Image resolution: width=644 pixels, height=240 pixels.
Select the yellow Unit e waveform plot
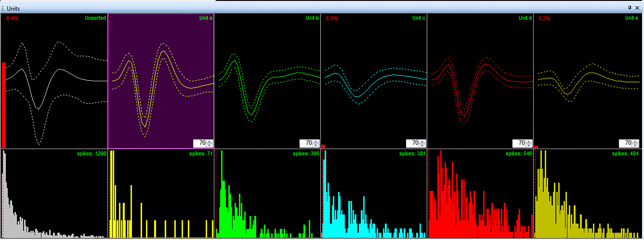coord(588,81)
